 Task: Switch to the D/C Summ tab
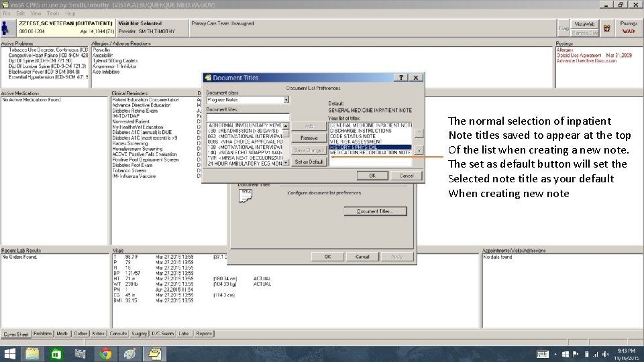click(x=162, y=334)
